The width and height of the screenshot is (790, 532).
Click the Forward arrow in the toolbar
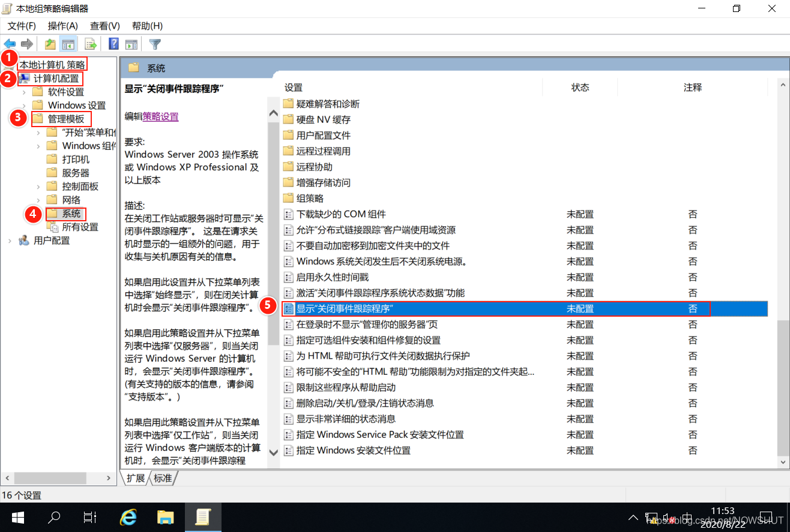(26, 44)
